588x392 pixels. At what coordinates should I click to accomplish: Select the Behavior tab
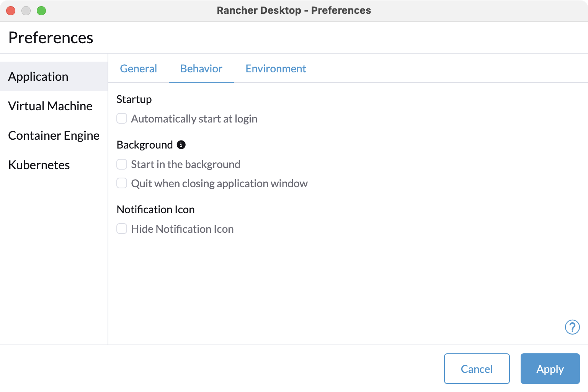coord(201,69)
